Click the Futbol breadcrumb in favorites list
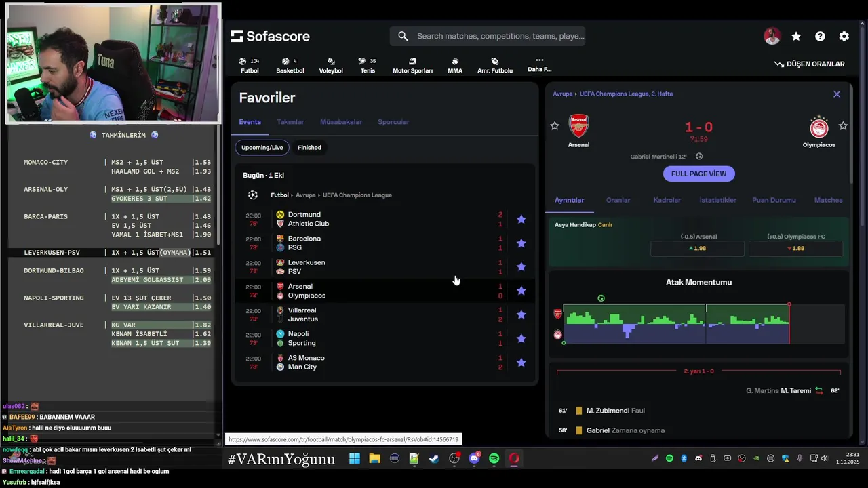Viewport: 868px width, 488px height. pos(279,195)
